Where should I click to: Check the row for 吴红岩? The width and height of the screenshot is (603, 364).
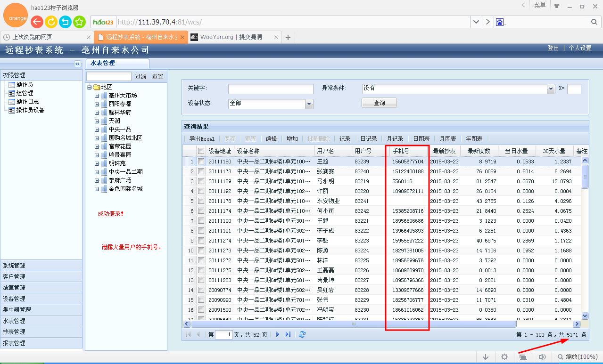point(201,290)
